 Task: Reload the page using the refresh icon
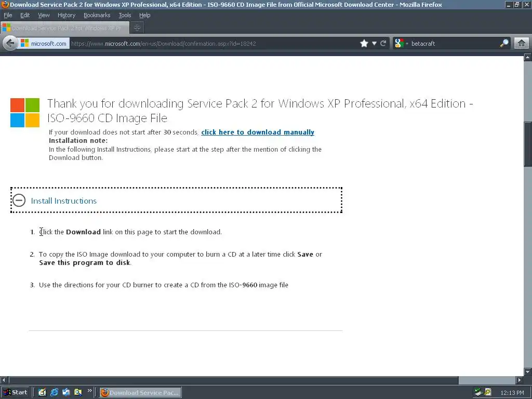(x=383, y=44)
